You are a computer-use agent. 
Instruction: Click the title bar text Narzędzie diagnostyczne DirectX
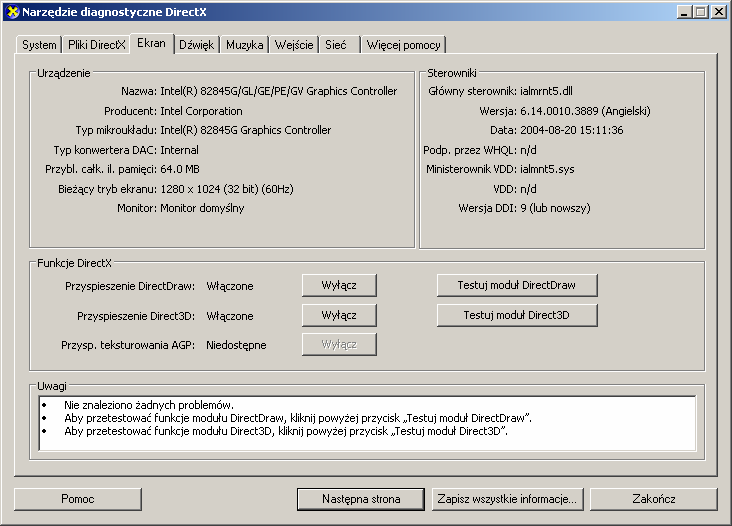(114, 12)
